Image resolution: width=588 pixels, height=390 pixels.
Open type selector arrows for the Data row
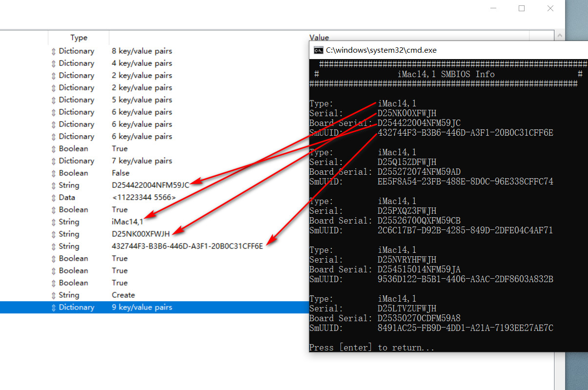click(54, 198)
